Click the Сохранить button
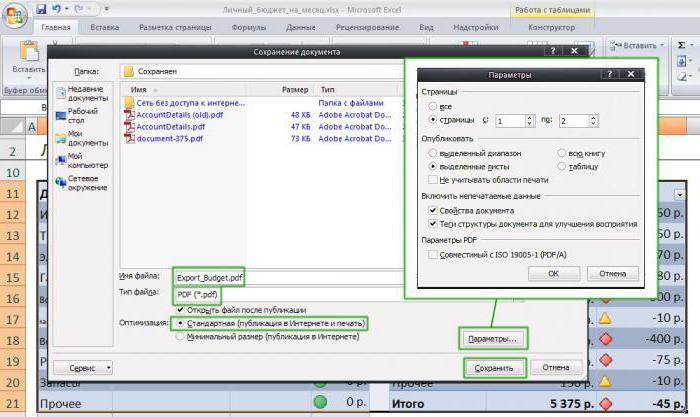Screen dimensions: 700x417 pos(494,368)
